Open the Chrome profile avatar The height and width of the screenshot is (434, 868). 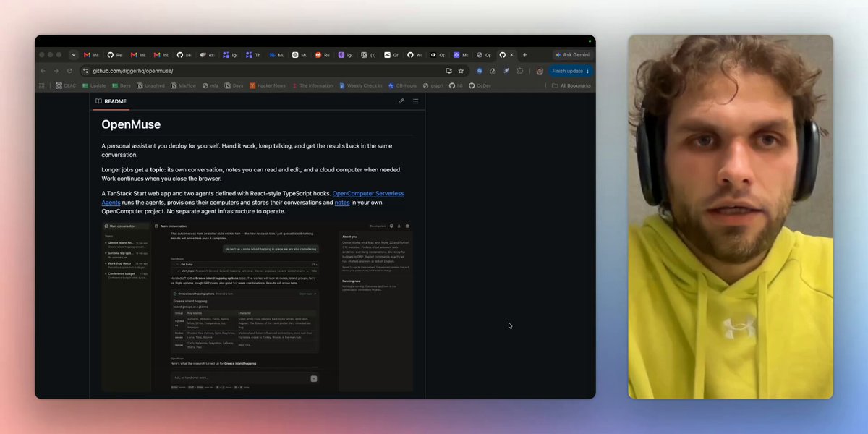540,71
